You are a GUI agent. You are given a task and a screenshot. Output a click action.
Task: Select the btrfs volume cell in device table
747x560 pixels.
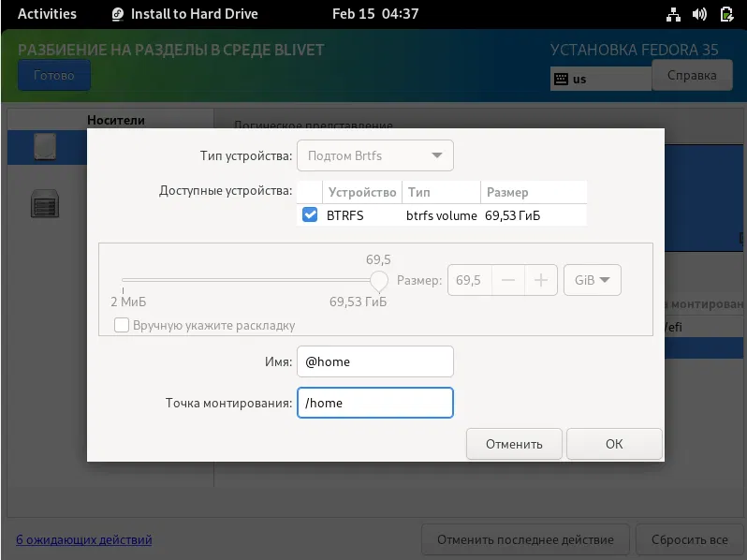pos(441,215)
